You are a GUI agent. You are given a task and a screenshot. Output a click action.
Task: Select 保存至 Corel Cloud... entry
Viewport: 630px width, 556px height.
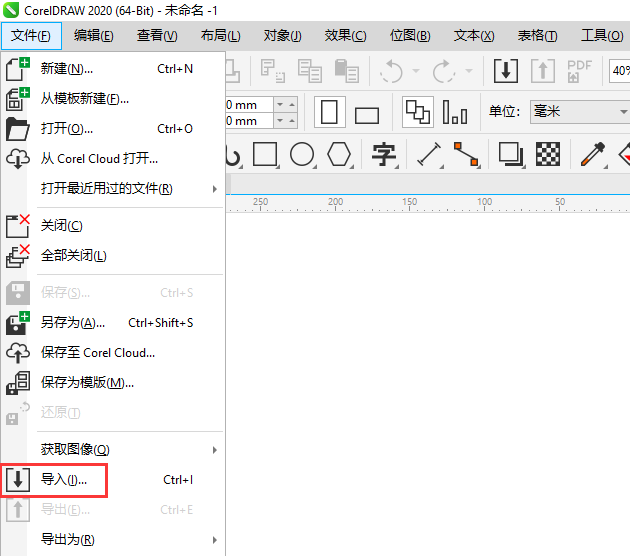pyautogui.click(x=112, y=353)
